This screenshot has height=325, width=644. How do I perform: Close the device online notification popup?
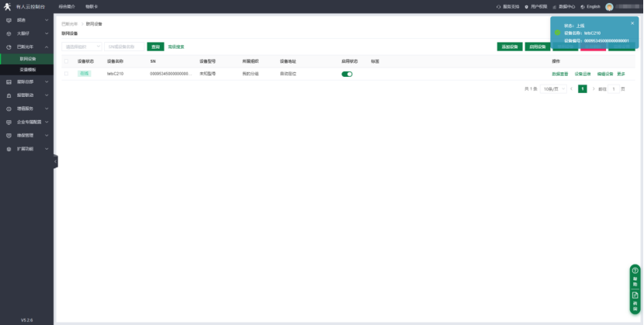632,23
